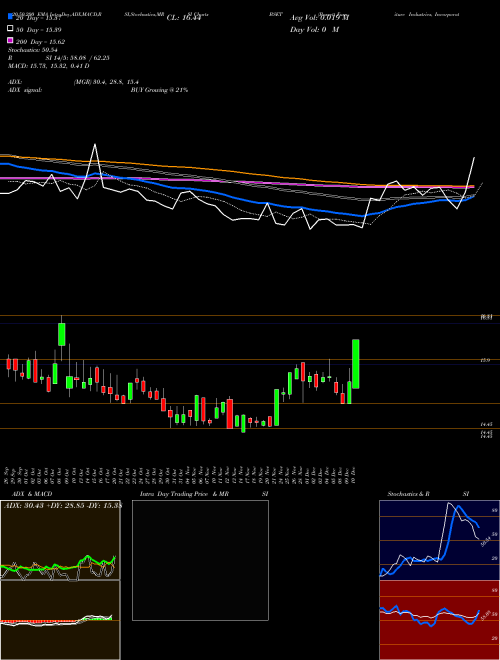500x660 pixels.
Task: Click the white price line's final peak
Action: (x=474, y=157)
